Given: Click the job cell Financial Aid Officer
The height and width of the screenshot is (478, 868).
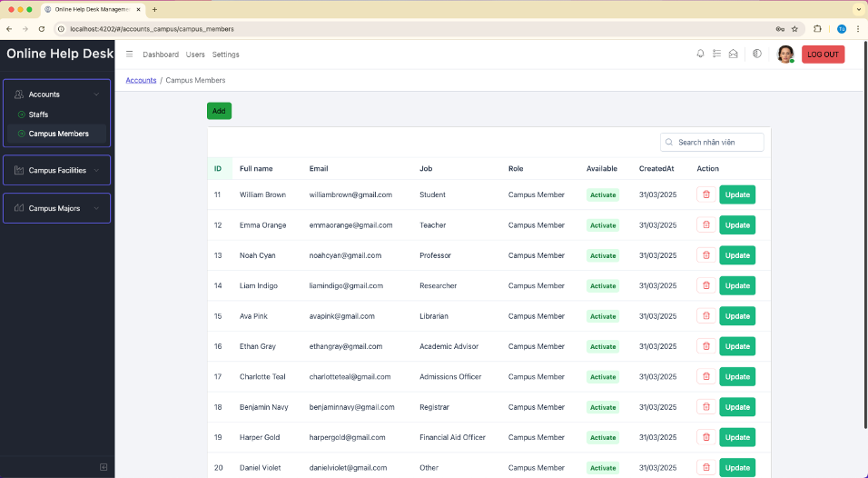Looking at the screenshot, I should tap(452, 437).
